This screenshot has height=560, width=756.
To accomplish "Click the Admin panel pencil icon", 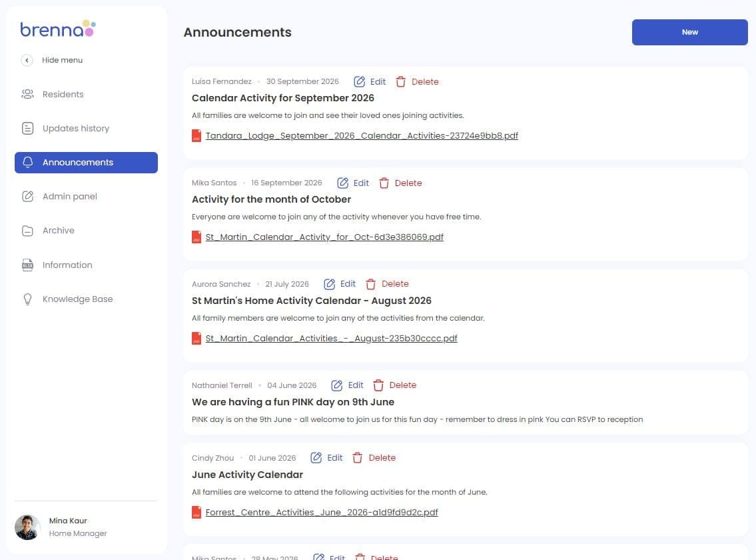I will 27,197.
